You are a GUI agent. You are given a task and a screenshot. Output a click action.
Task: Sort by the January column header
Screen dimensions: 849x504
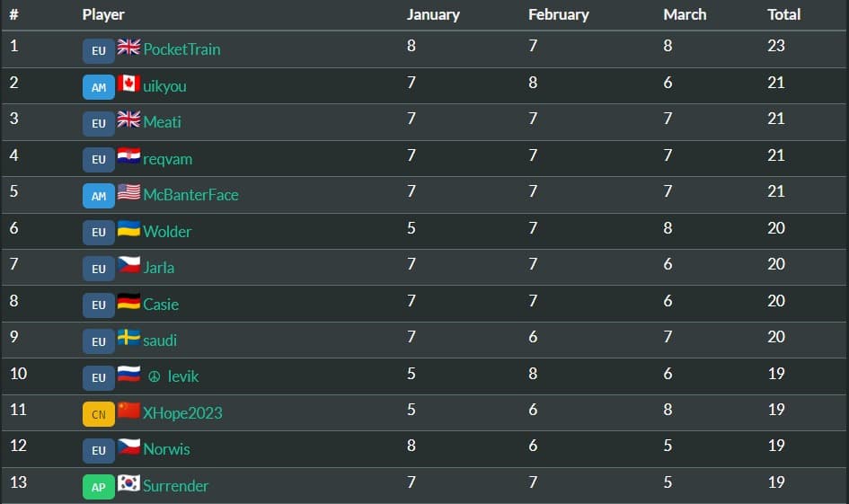point(433,14)
